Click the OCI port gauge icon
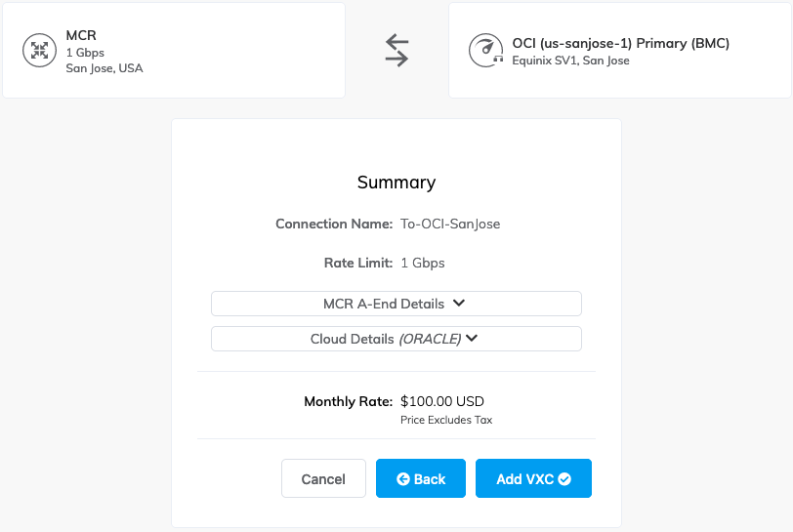The image size is (793, 532). pos(485,51)
